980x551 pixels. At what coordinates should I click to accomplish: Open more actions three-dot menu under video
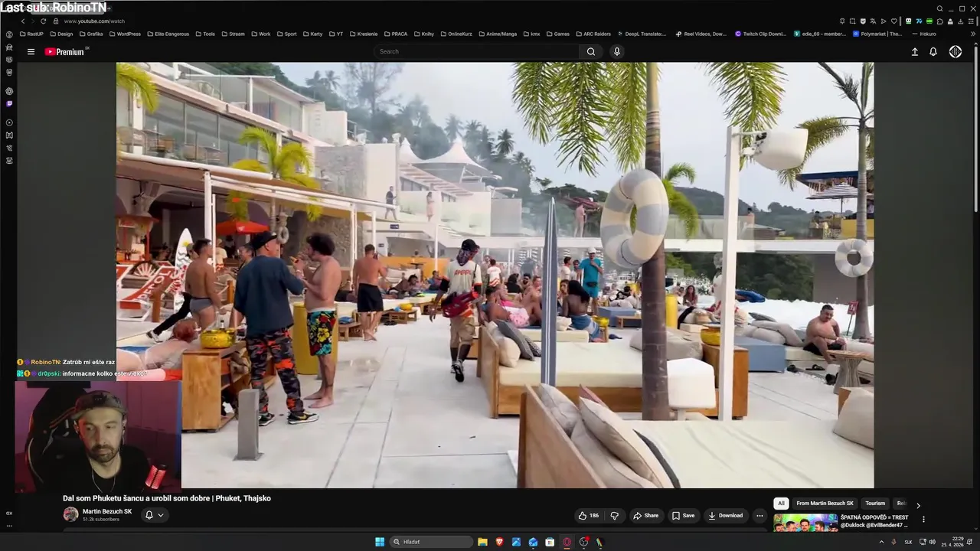click(x=759, y=516)
